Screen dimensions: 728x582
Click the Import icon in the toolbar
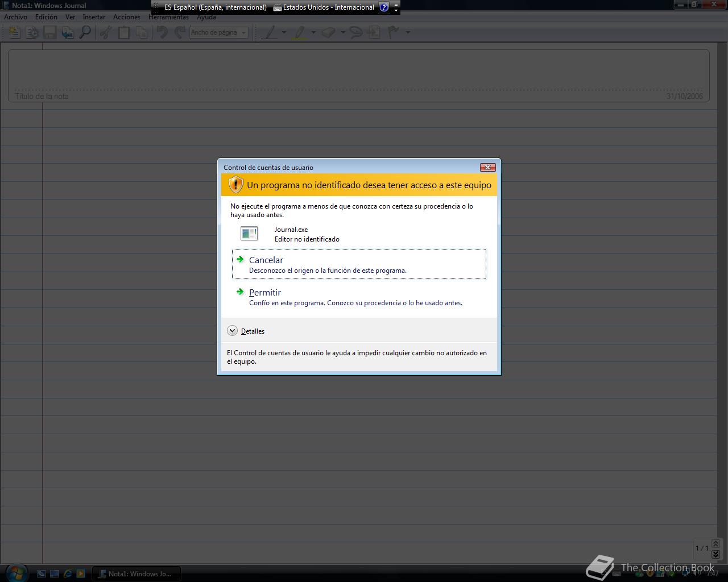pos(68,32)
